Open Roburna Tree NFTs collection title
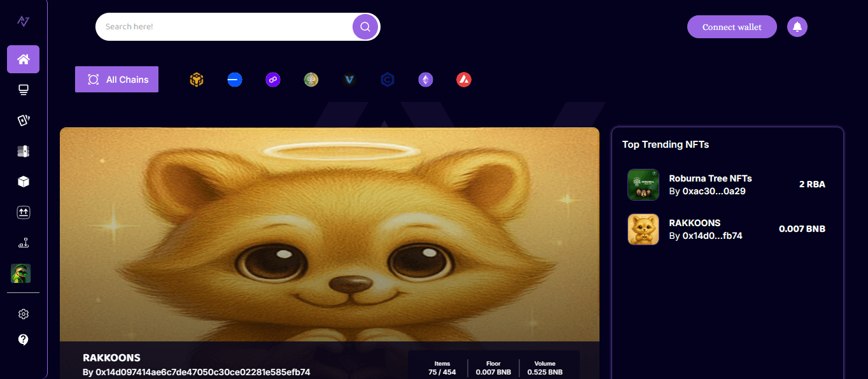868x379 pixels. [710, 178]
